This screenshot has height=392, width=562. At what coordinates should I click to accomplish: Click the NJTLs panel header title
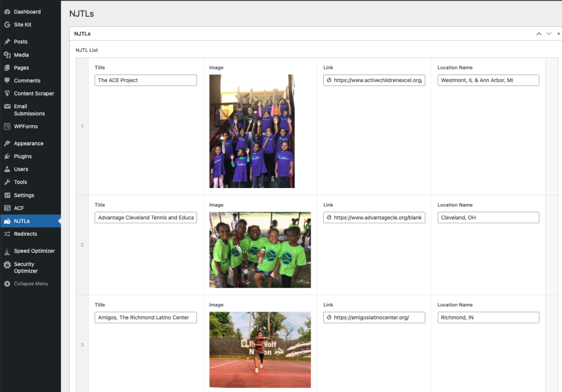(x=82, y=33)
